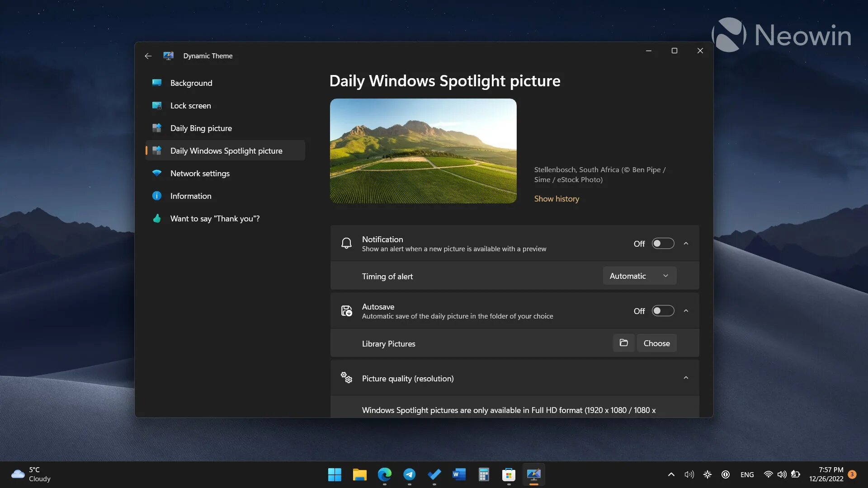Click the Information sidebar icon

[156, 196]
